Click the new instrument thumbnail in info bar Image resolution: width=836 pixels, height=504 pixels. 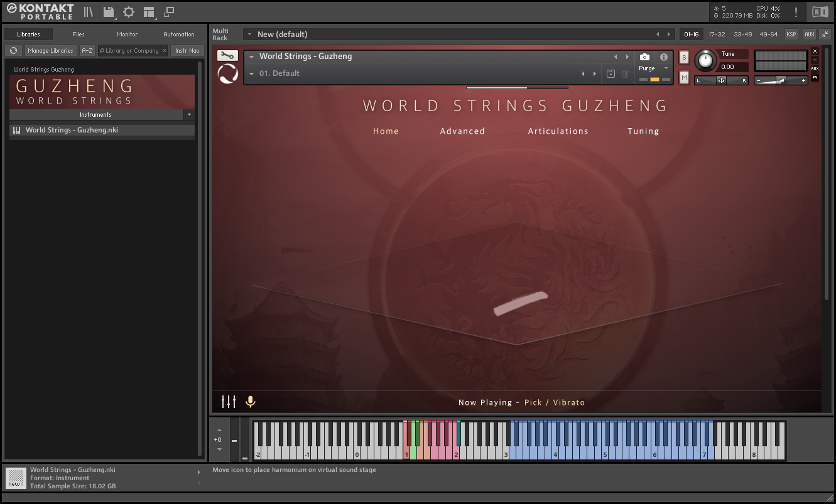tap(16, 478)
